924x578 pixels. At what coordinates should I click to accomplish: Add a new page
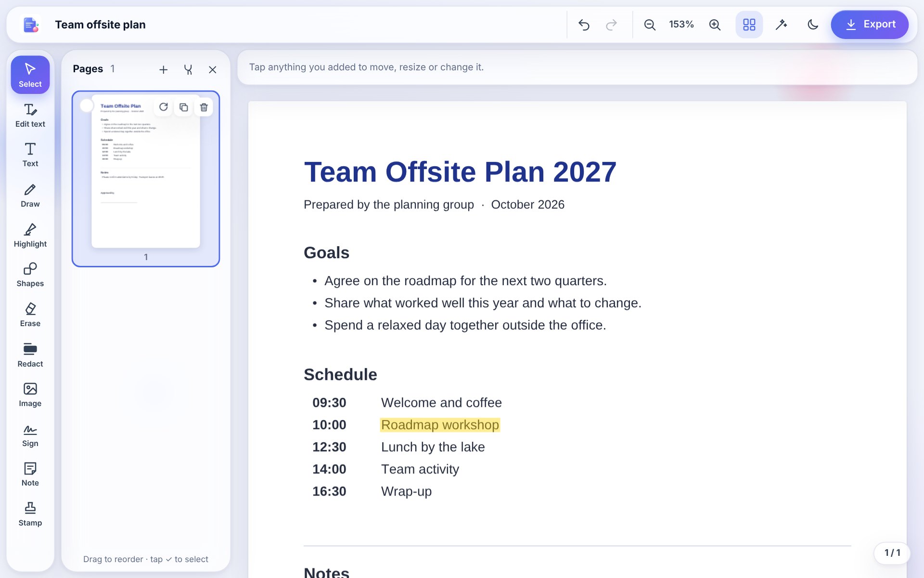point(163,70)
